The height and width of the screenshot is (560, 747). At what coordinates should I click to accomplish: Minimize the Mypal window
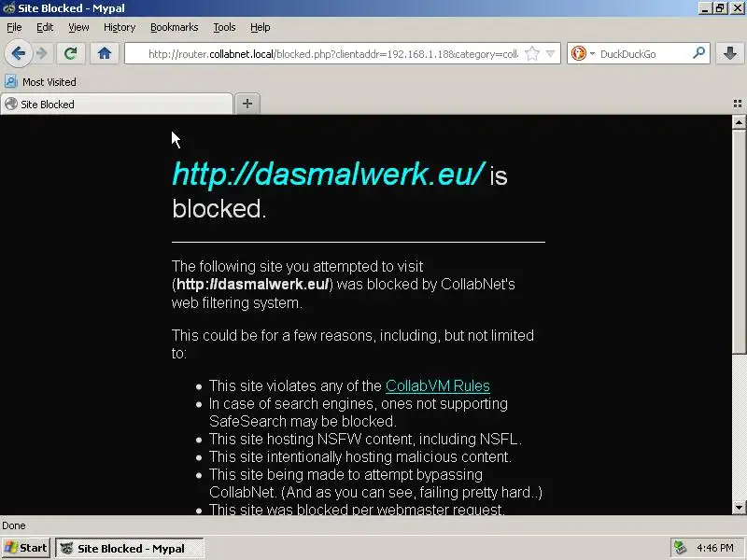[705, 8]
